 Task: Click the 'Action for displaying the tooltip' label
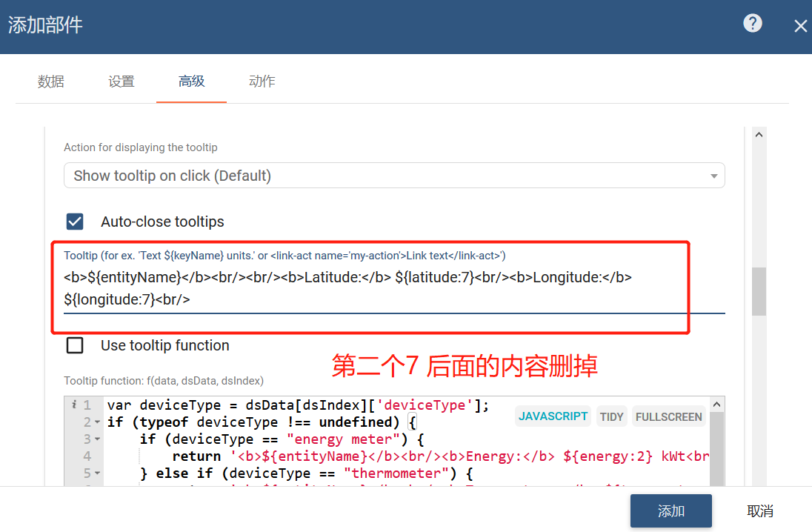coord(140,147)
